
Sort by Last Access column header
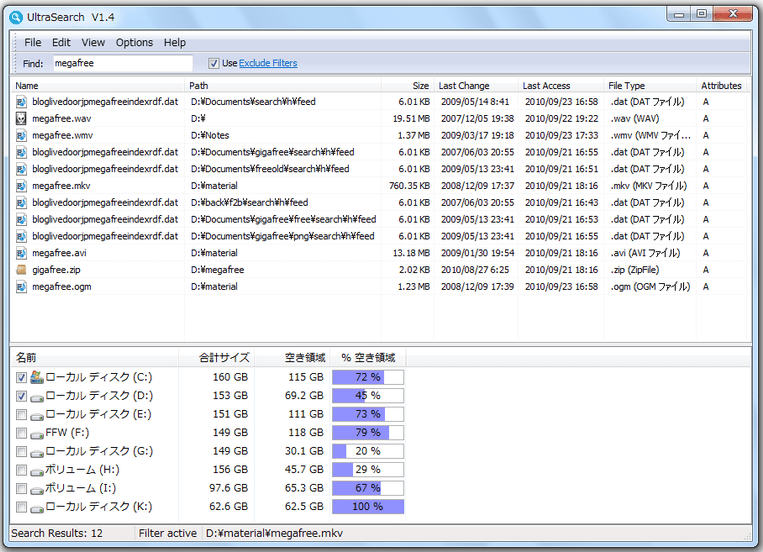(x=561, y=86)
